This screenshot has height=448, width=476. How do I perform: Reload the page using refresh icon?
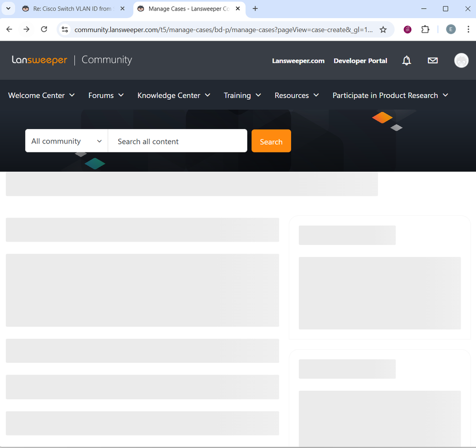pyautogui.click(x=44, y=30)
